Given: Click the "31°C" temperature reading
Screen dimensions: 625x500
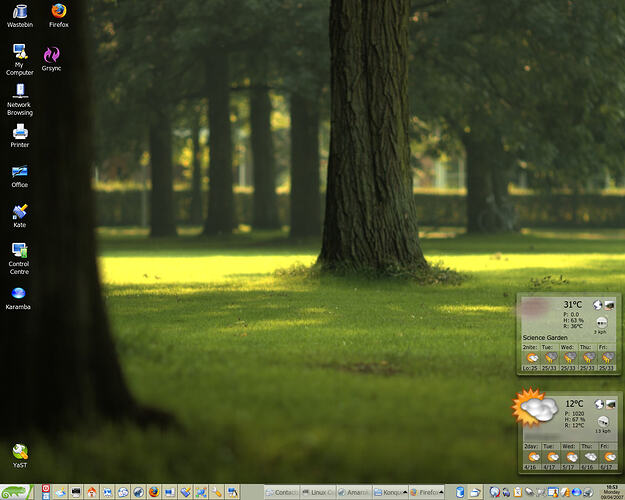Looking at the screenshot, I should 573,305.
